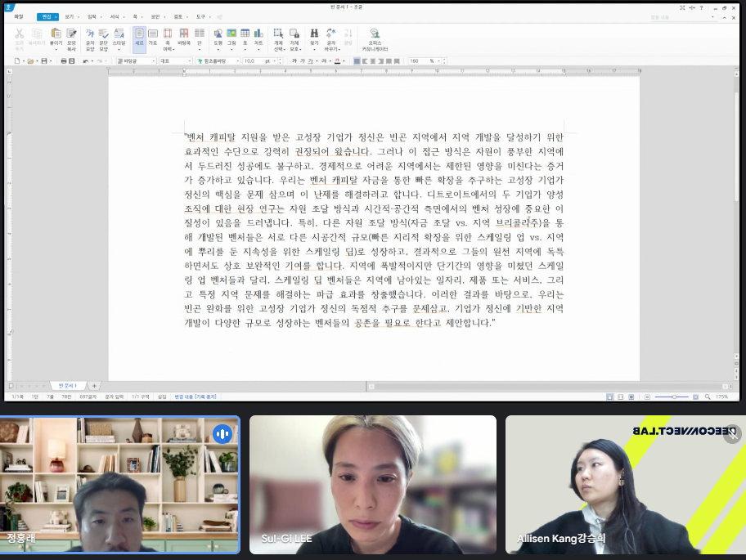This screenshot has width=746, height=560.
Task: Select Sul-Gi LEE's video tile
Action: pyautogui.click(x=372, y=485)
